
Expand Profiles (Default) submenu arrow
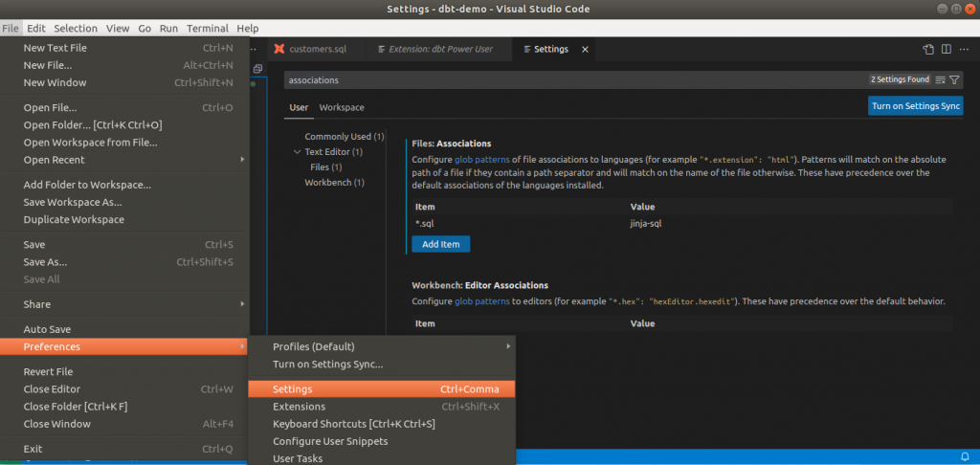click(x=509, y=346)
